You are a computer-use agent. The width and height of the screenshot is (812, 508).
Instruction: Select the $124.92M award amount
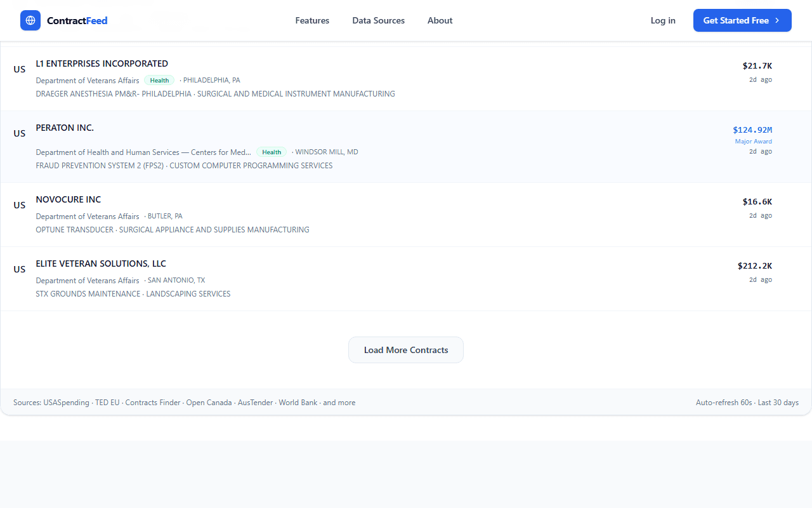tap(752, 130)
